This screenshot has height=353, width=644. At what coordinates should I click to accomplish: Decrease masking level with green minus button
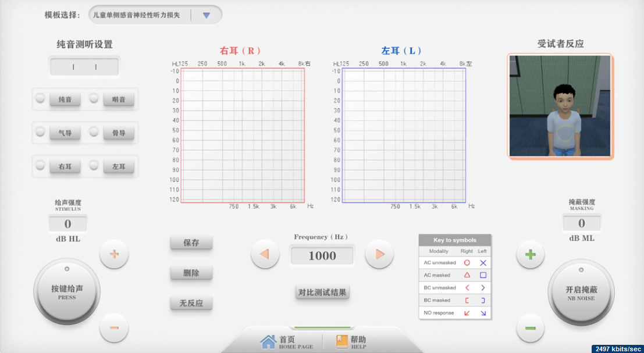click(530, 328)
